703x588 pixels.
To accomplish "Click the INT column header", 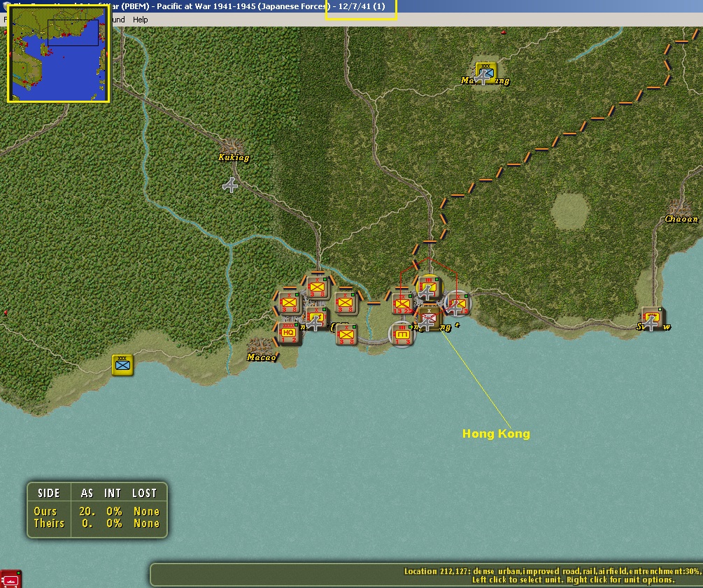I will (x=113, y=494).
